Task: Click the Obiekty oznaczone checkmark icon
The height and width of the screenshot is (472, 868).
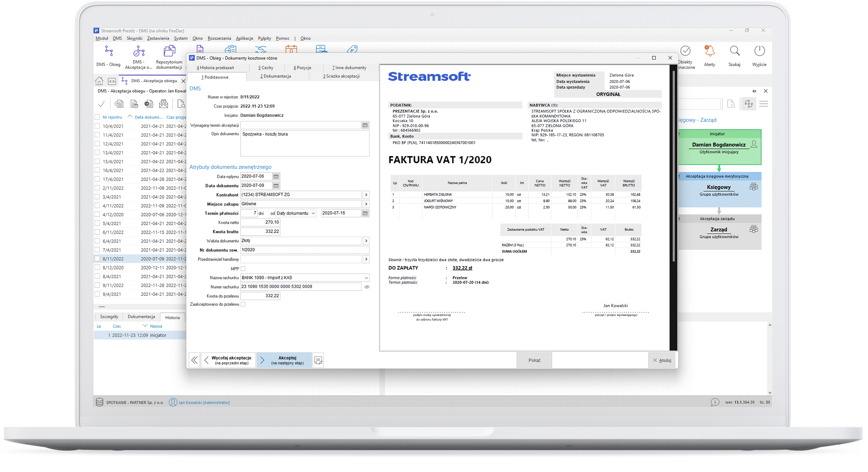Action: [686, 51]
